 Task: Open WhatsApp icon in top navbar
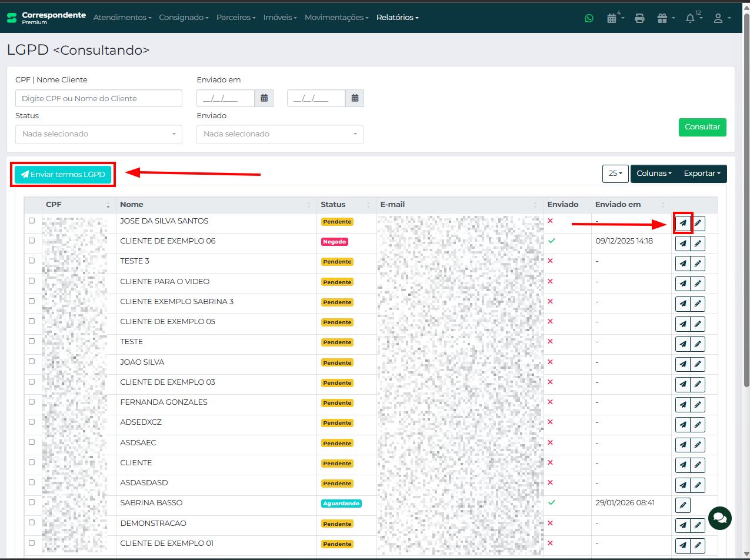(x=589, y=18)
